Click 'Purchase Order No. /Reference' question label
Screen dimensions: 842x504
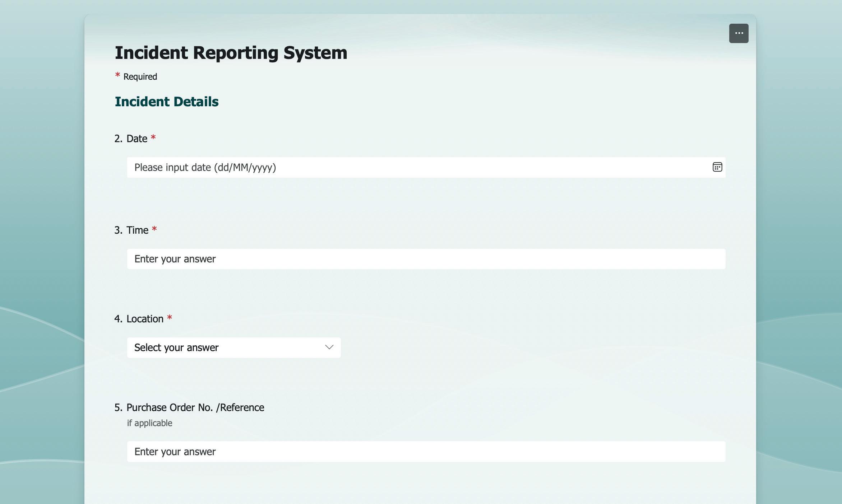(x=195, y=407)
